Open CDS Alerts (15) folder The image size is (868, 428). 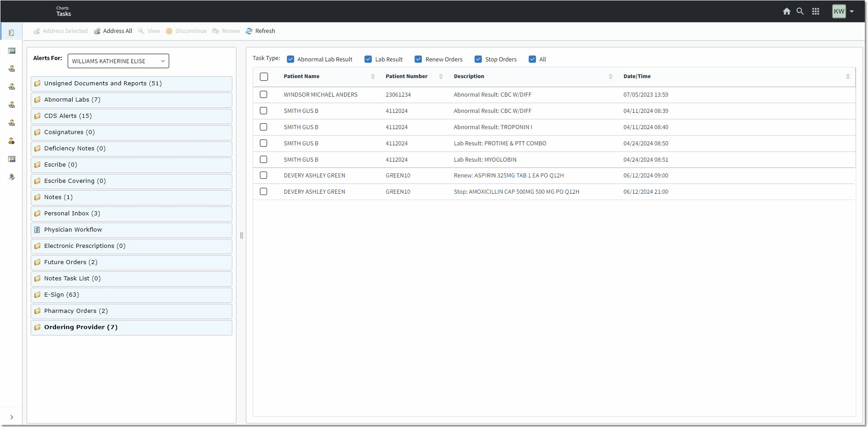coord(131,116)
